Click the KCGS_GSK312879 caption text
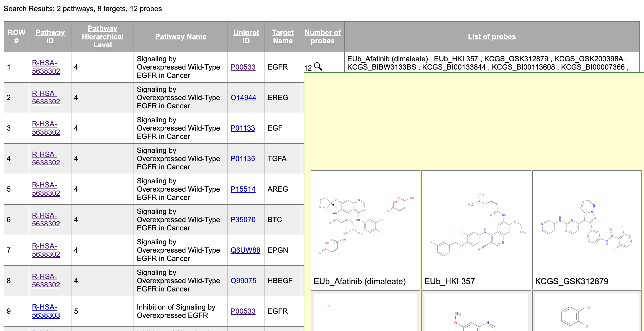 pos(572,281)
